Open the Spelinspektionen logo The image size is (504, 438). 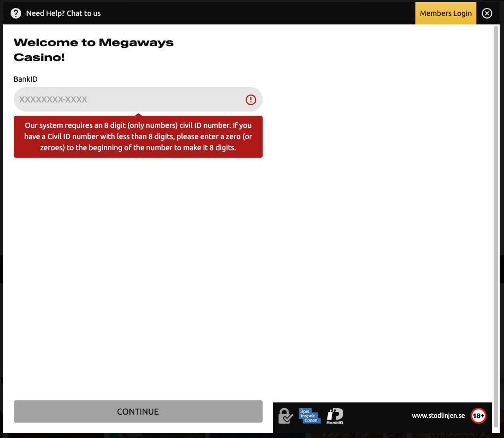tap(309, 416)
